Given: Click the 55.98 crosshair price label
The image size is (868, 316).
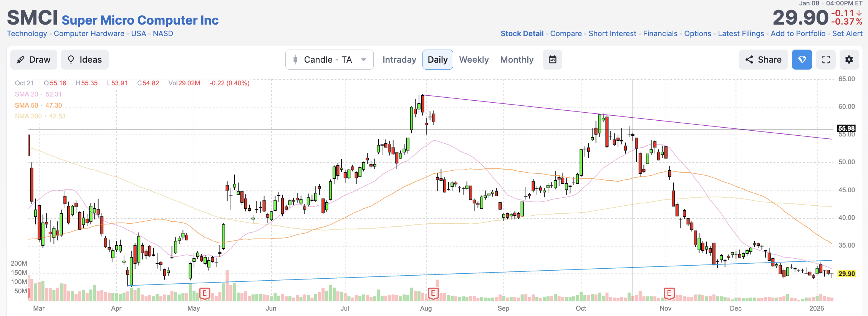Looking at the screenshot, I should (846, 128).
